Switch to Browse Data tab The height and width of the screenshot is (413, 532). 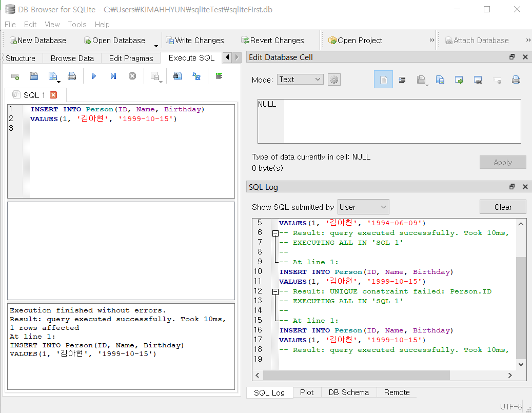[x=72, y=58]
